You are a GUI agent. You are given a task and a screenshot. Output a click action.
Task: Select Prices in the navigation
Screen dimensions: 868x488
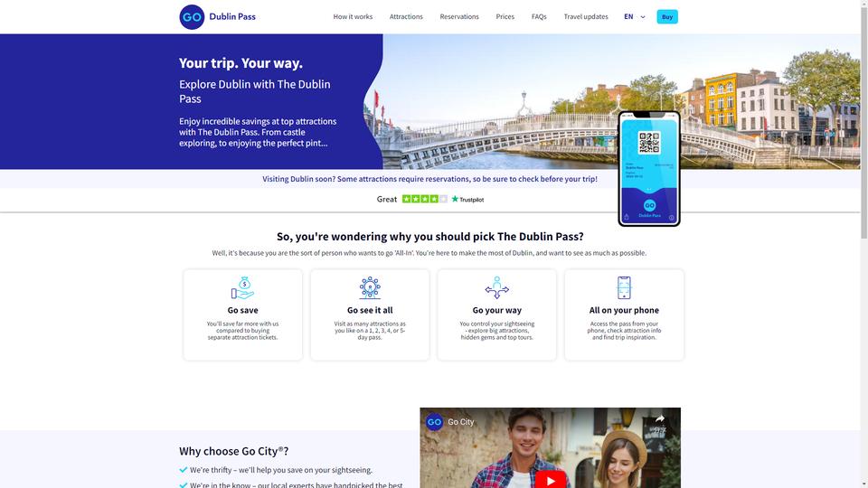point(505,16)
